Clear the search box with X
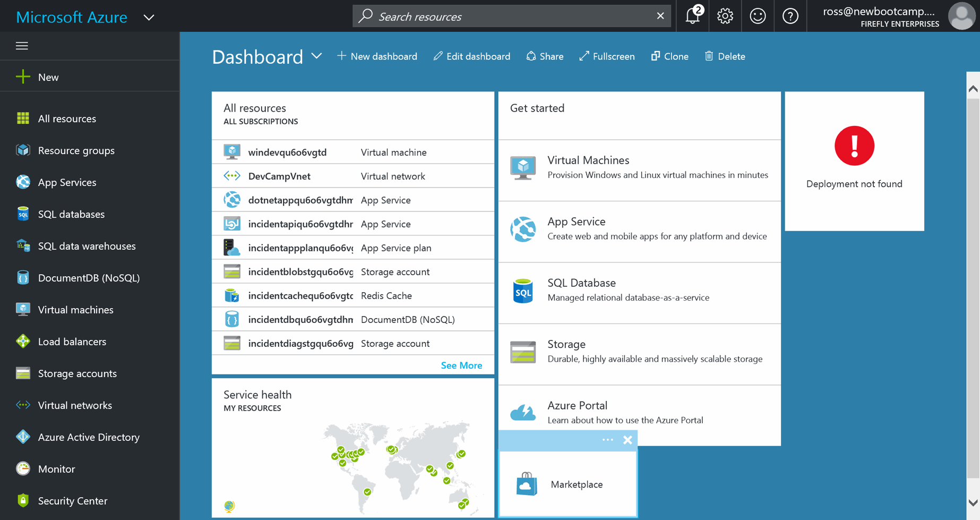 click(660, 16)
